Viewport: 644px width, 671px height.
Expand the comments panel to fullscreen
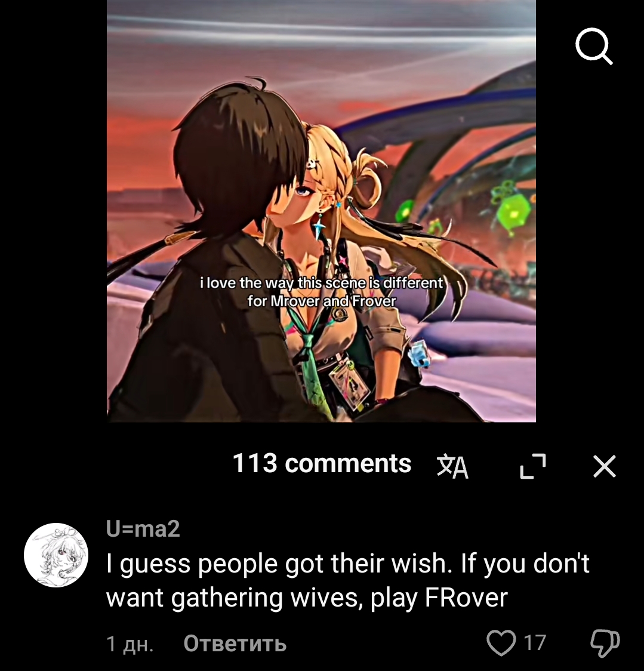coord(533,466)
